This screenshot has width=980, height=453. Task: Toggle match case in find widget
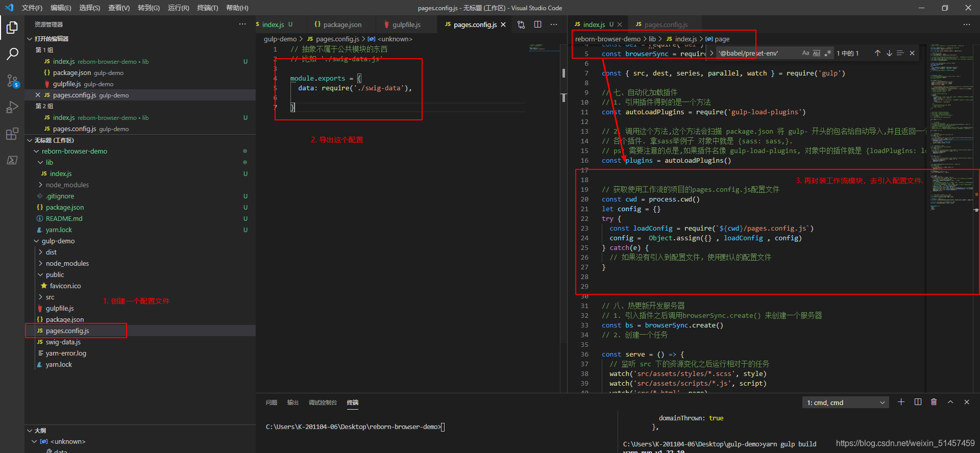[805, 53]
